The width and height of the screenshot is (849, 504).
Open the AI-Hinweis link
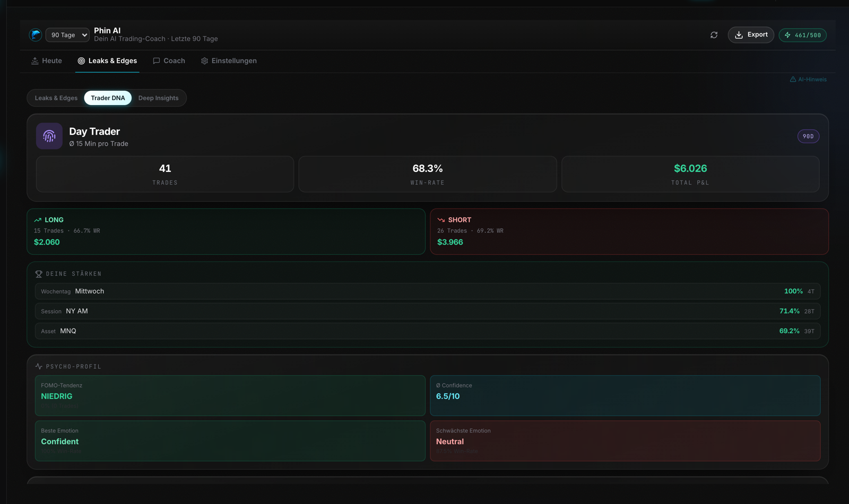click(808, 80)
